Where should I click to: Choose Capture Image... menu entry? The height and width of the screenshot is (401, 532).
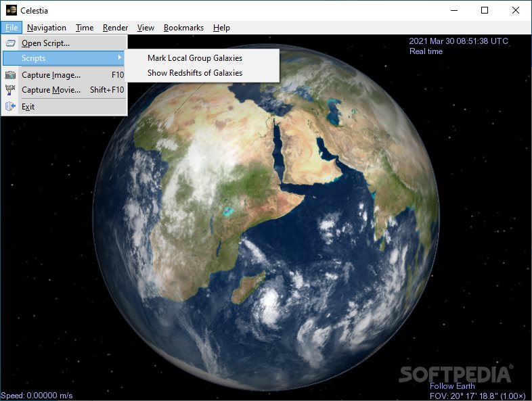click(x=64, y=75)
